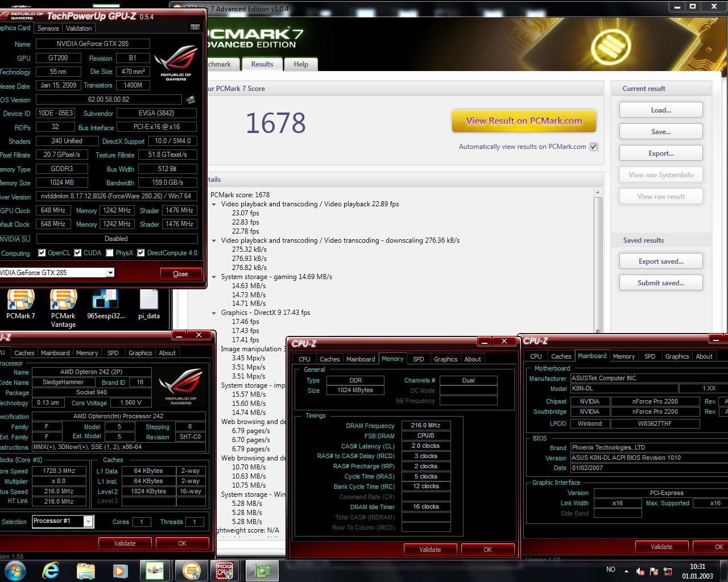Launch Internet Explorer from the taskbar
This screenshot has height=582, width=728.
(51, 570)
